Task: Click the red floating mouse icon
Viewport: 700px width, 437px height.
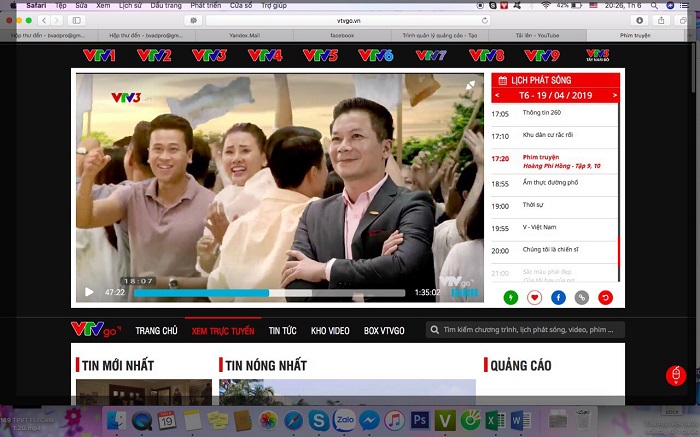Action: pos(676,375)
